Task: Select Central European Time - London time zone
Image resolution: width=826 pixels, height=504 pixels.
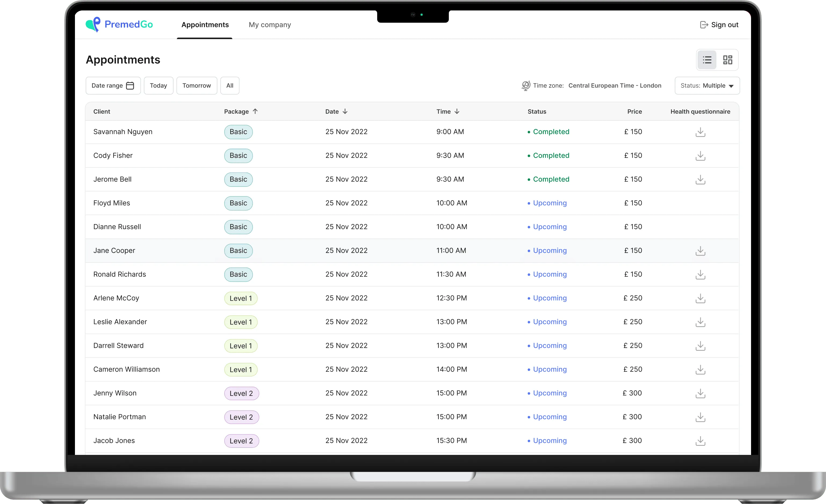Action: click(x=615, y=85)
